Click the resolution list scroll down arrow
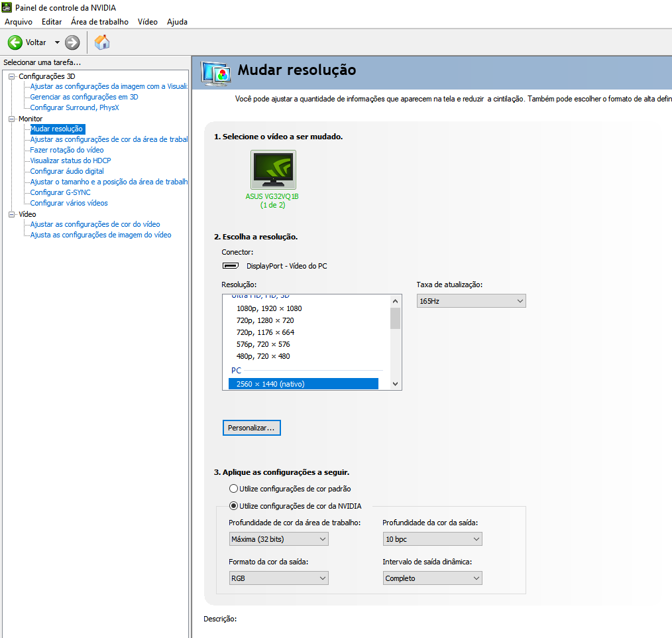 click(395, 384)
